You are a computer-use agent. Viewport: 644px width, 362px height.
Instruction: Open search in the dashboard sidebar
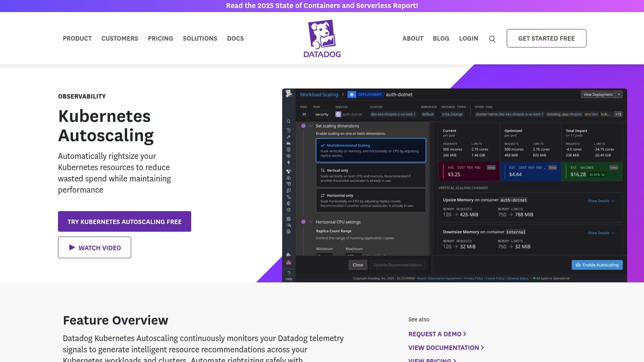click(x=289, y=121)
